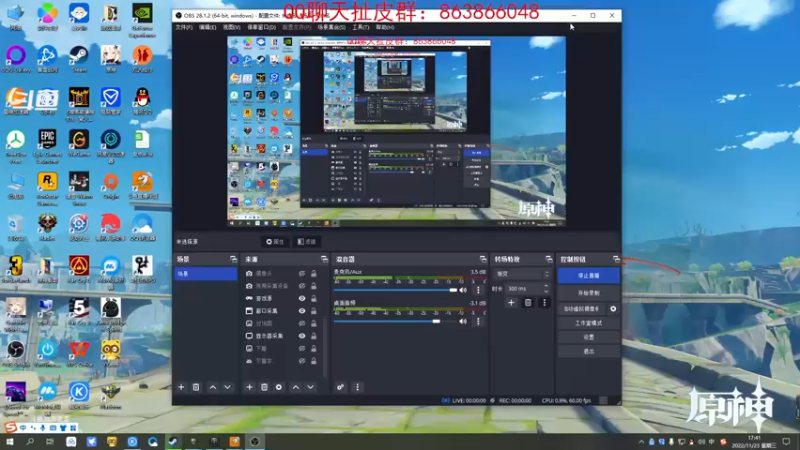
Task: Click the blue Stop Streaming button
Action: [589, 276]
